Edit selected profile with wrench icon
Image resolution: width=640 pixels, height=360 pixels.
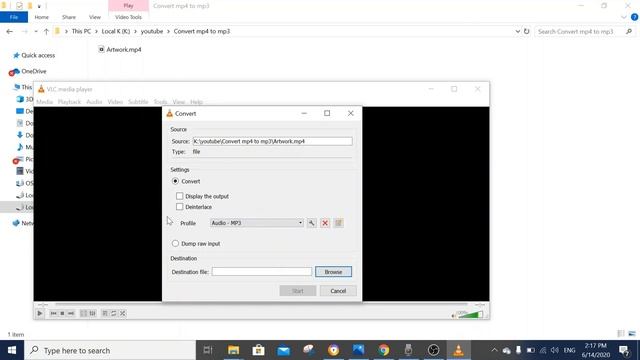pyautogui.click(x=311, y=223)
